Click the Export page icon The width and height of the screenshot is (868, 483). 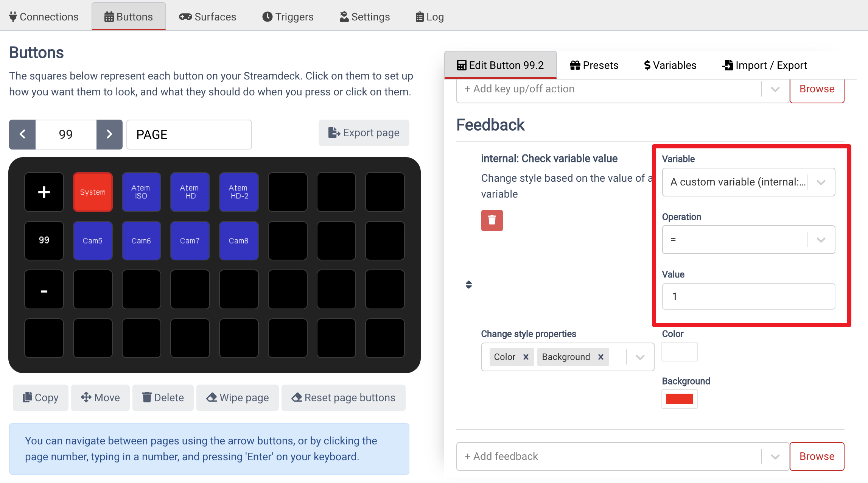[333, 133]
